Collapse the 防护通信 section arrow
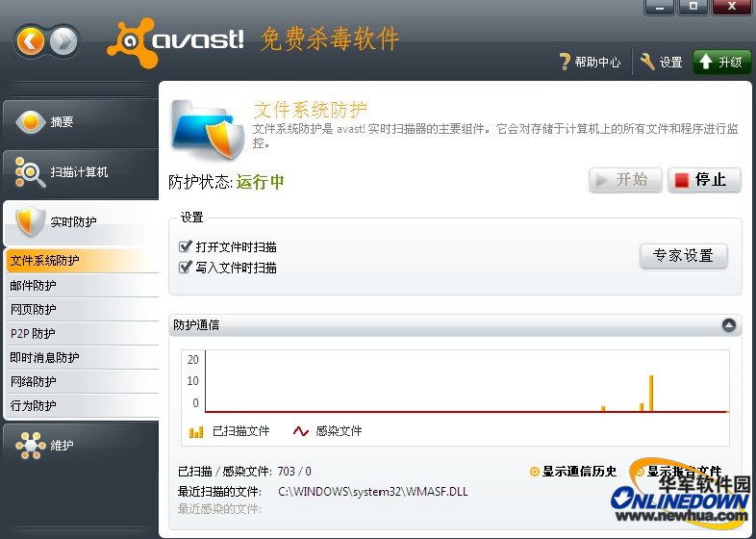The height and width of the screenshot is (539, 756). 729,325
